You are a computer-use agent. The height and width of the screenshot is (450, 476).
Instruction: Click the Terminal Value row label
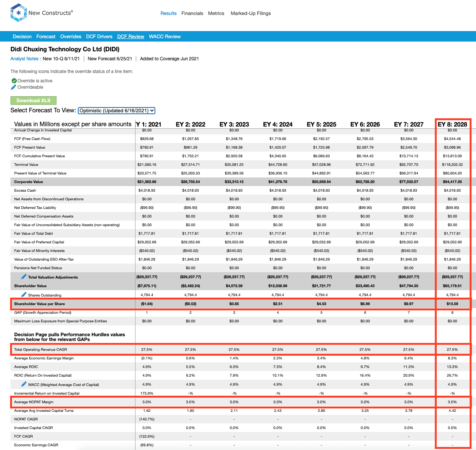click(x=26, y=165)
